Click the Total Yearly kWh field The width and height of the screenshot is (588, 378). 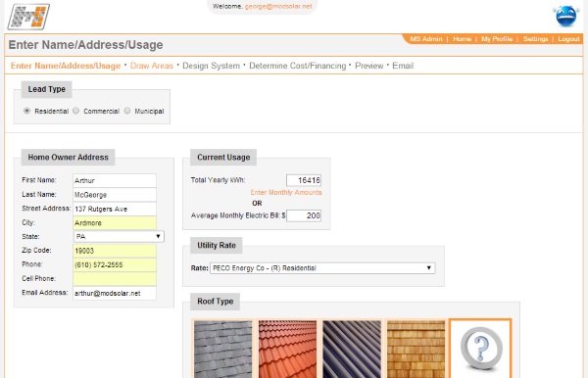(x=304, y=180)
